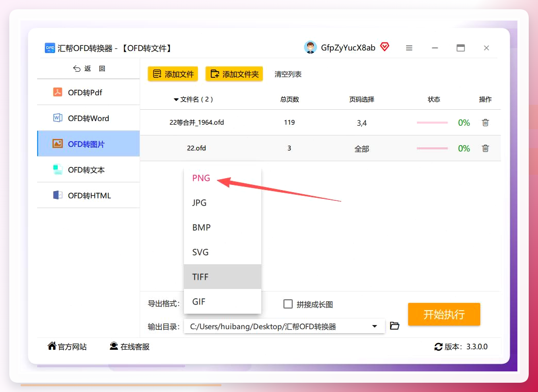Edit page selection 全部 cell

(x=362, y=149)
